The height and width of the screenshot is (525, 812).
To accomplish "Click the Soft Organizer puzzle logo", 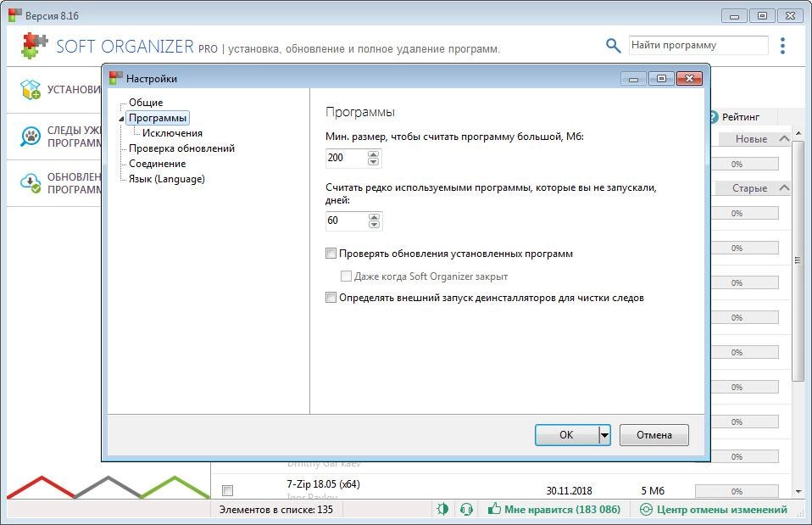I will [x=34, y=45].
